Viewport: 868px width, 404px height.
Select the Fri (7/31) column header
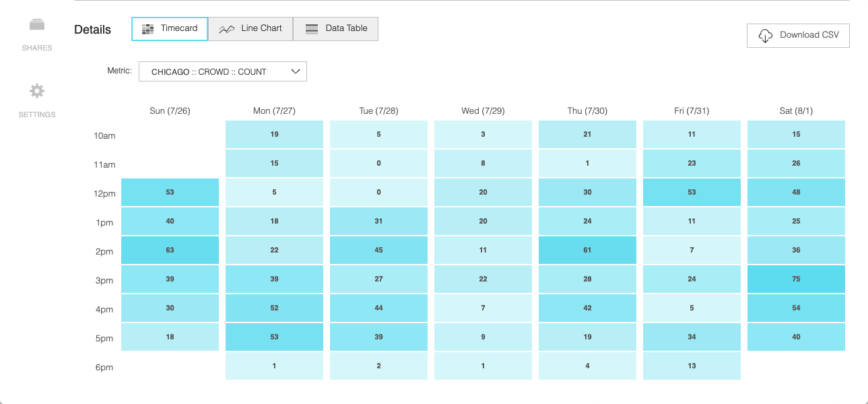pos(692,110)
